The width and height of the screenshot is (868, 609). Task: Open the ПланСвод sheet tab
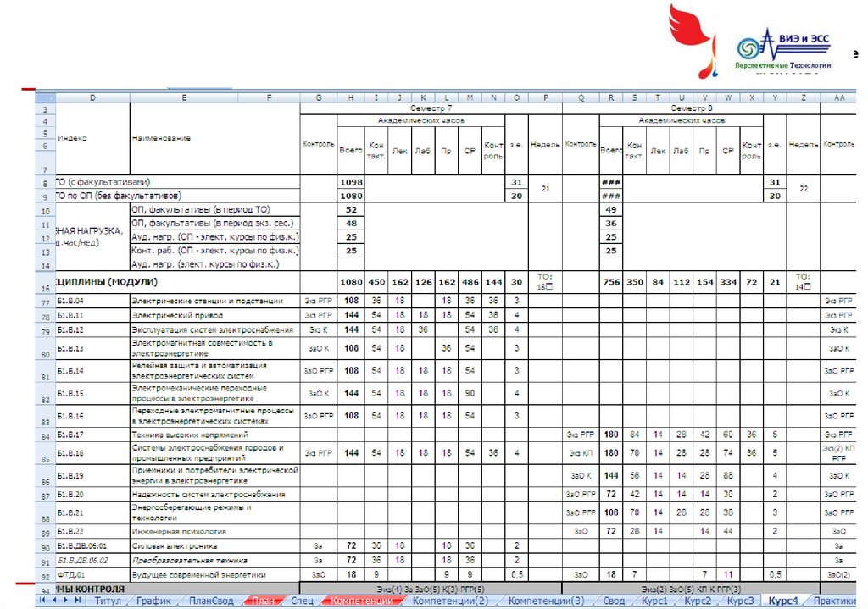211,601
